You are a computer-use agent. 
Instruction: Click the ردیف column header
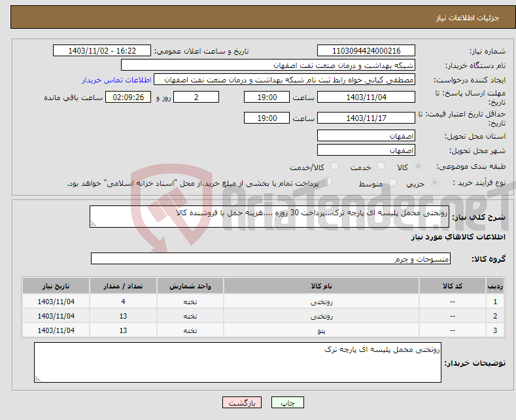coord(495,286)
